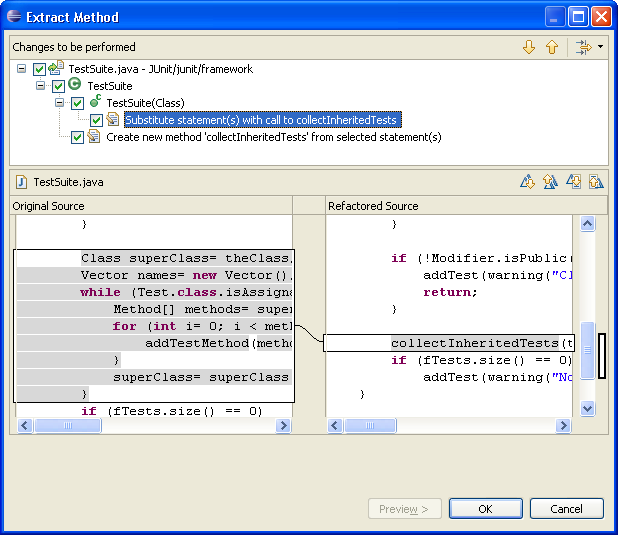Toggle checkbox for Substitute statement(s) change

click(96, 120)
